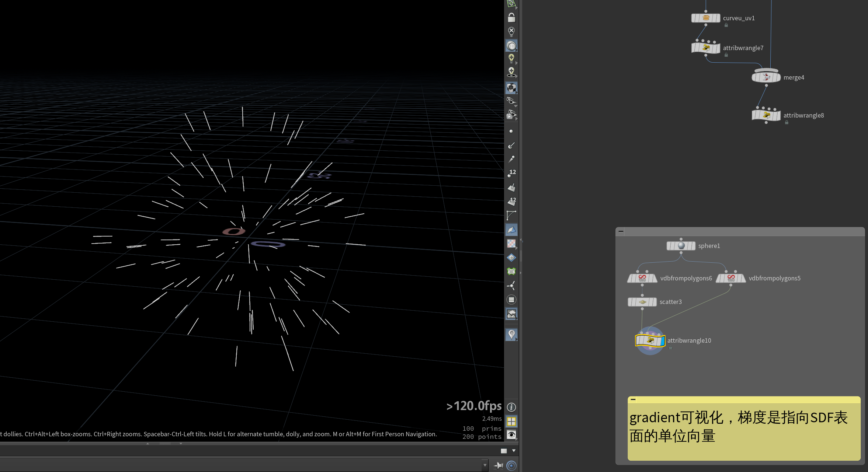
Task: Show primitive numbers with the 12 face icon
Action: point(511,201)
